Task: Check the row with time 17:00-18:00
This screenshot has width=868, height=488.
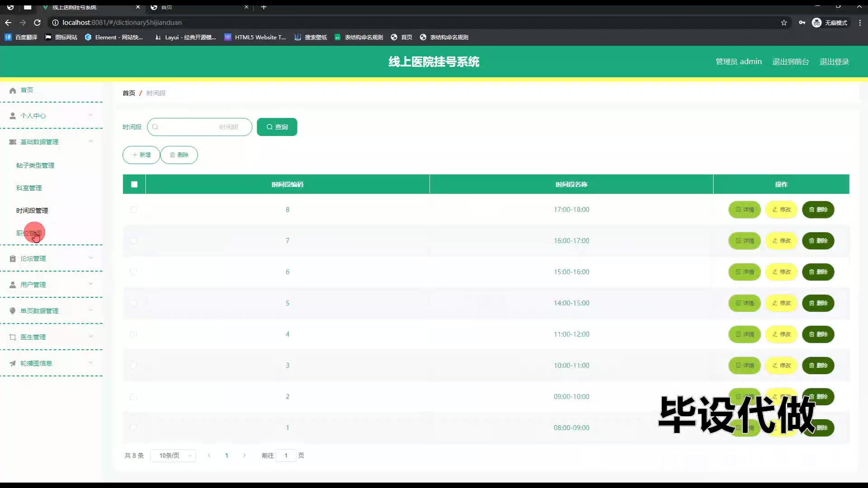Action: click(x=133, y=210)
